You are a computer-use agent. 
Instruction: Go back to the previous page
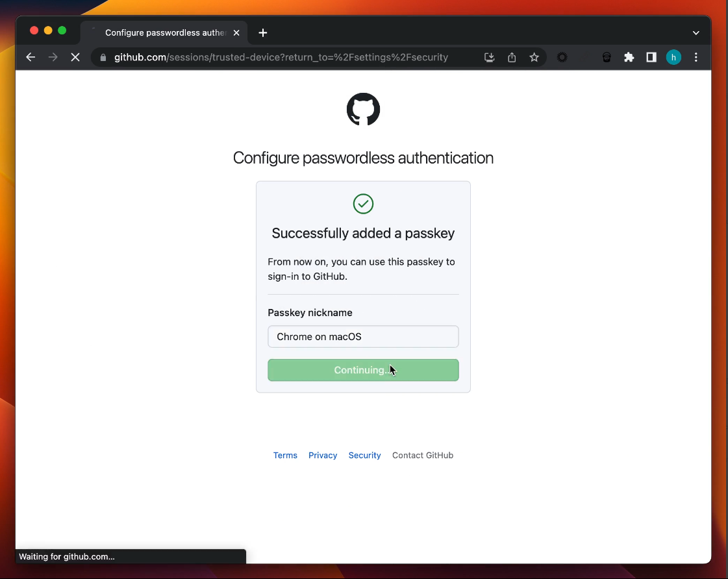click(x=31, y=57)
